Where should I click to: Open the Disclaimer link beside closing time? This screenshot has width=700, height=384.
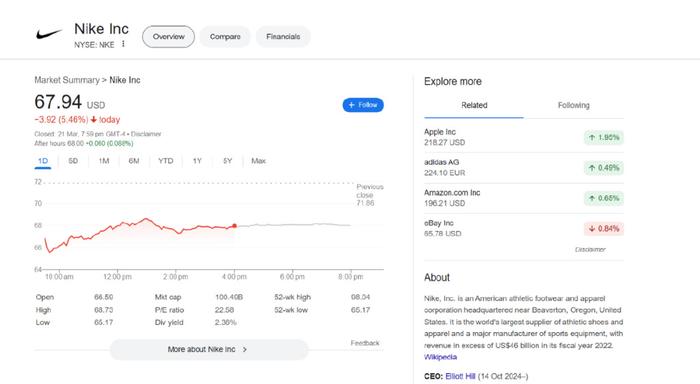146,134
